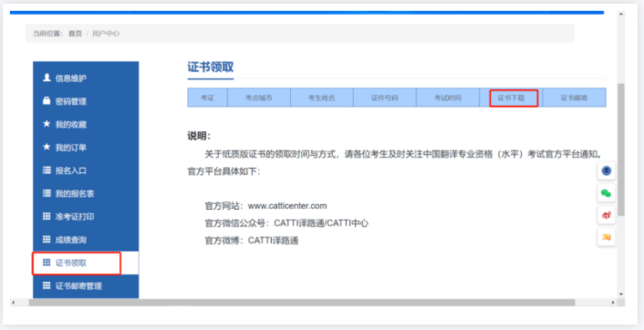Click the vertical scrollbar down arrow

pos(621,294)
